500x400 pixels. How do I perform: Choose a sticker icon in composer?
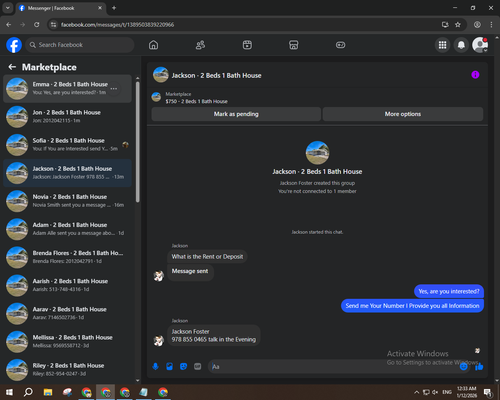pyautogui.click(x=183, y=367)
